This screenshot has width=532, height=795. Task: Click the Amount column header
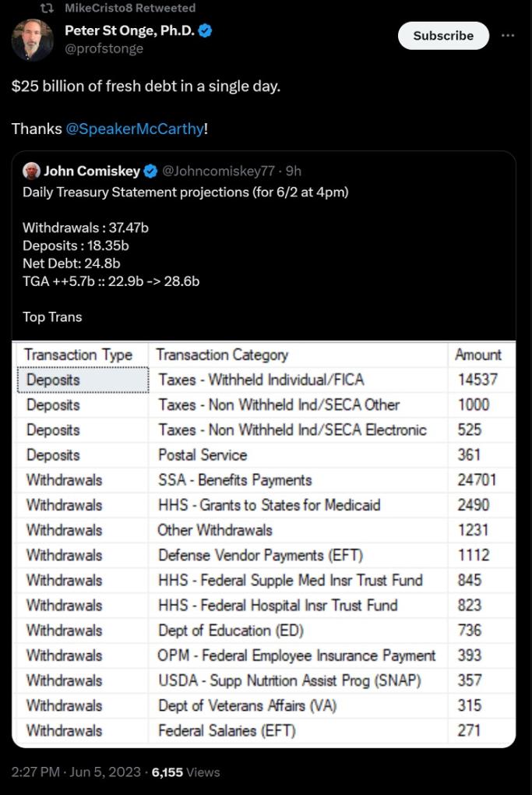pyautogui.click(x=478, y=355)
